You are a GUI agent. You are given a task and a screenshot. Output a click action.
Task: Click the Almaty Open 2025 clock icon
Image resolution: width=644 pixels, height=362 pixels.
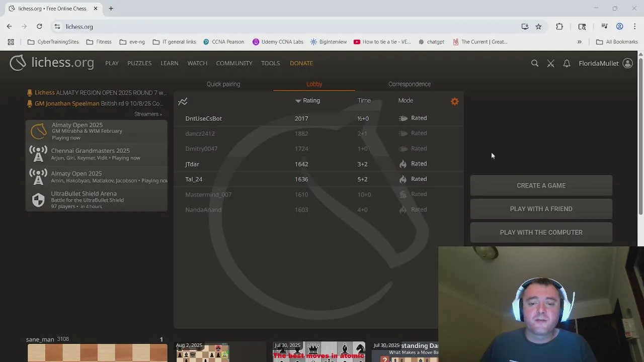[x=38, y=131]
